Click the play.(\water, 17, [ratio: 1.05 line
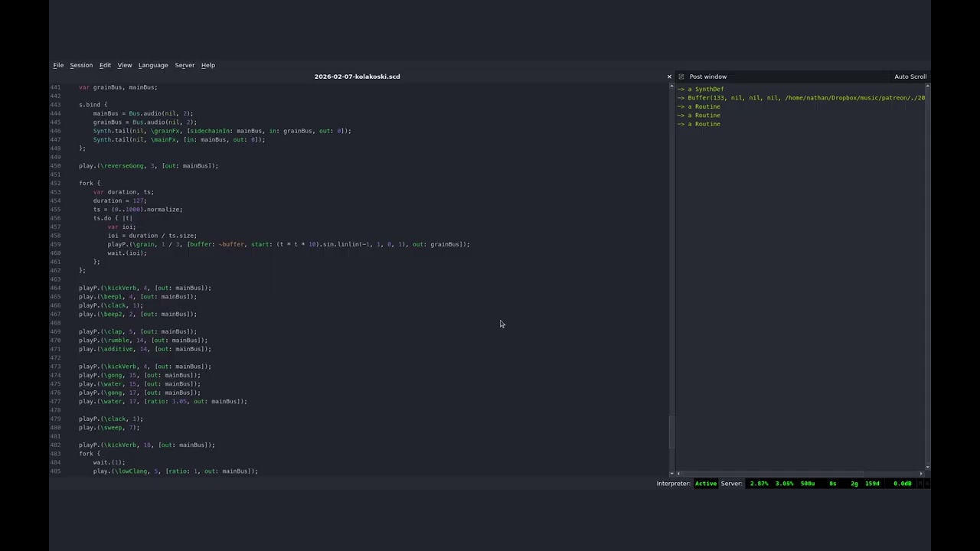The height and width of the screenshot is (551, 980). click(163, 402)
